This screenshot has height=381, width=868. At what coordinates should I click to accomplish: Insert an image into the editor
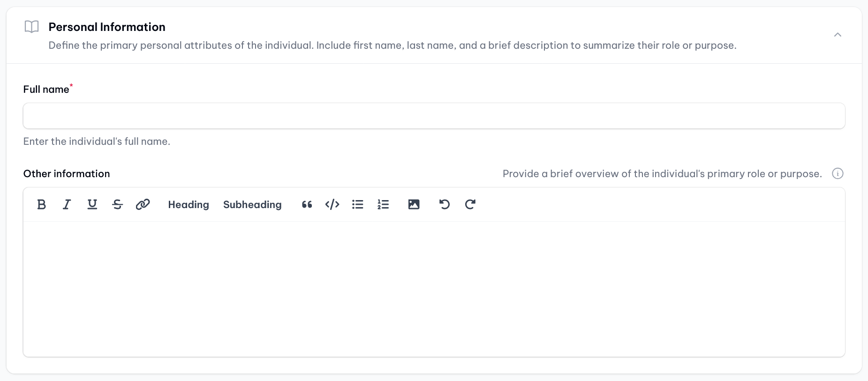point(414,204)
